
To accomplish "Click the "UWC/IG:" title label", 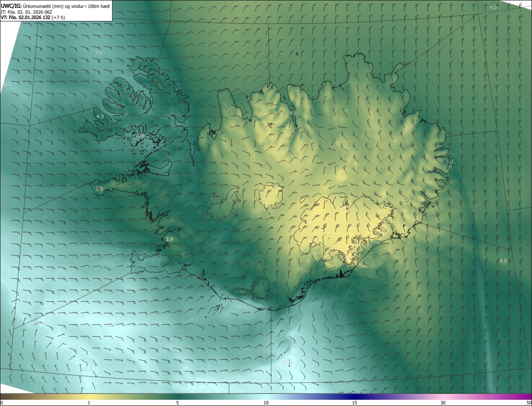I will pyautogui.click(x=11, y=6).
